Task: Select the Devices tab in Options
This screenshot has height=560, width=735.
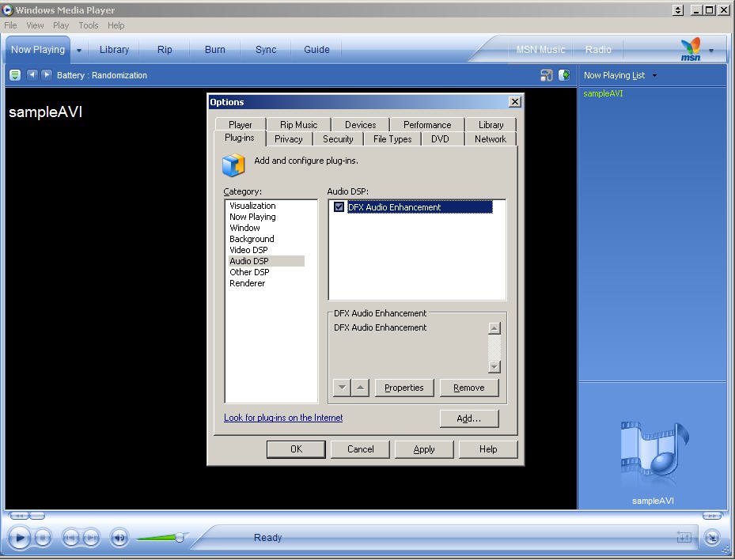Action: click(360, 125)
